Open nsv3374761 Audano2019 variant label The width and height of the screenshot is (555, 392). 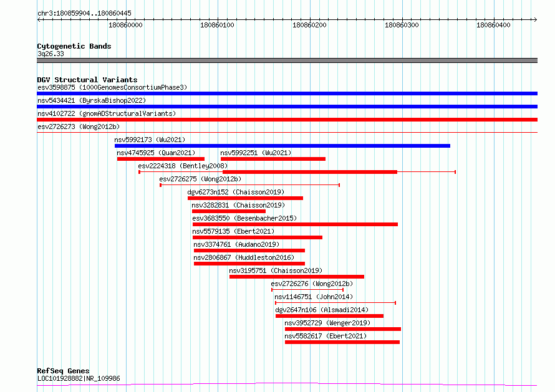click(x=236, y=244)
